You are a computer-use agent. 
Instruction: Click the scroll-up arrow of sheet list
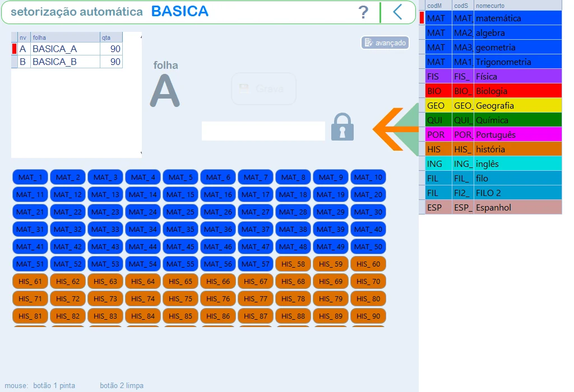pyautogui.click(x=141, y=37)
